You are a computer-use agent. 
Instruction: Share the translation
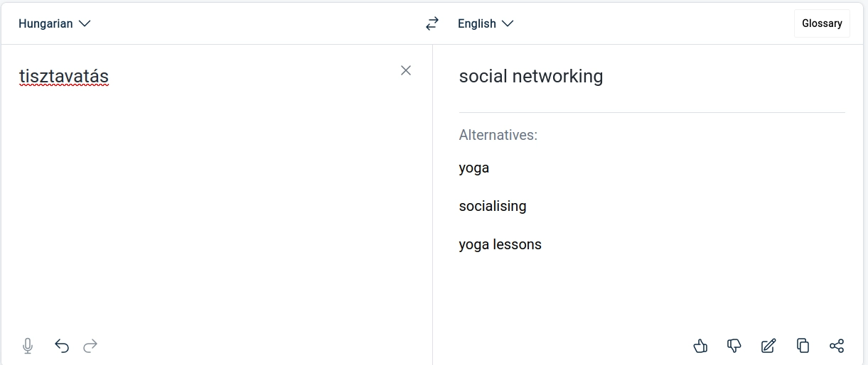(x=837, y=346)
